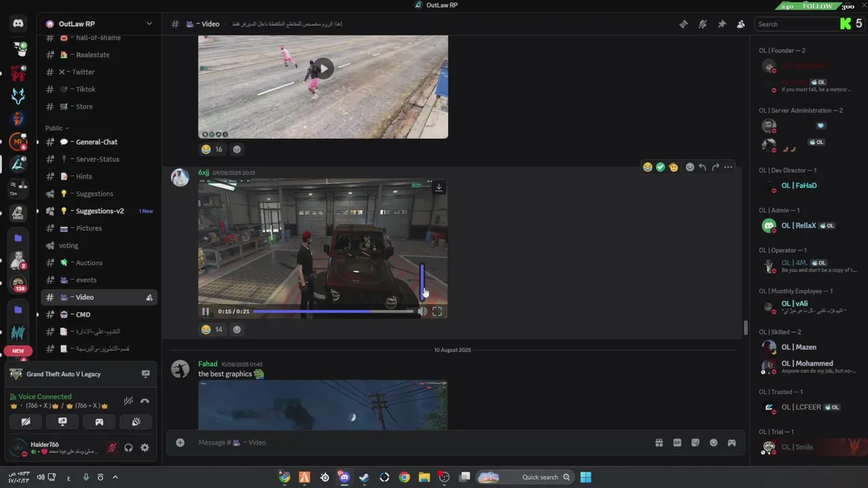The image size is (868, 488).
Task: Open soundboard in the voice panel
Action: click(x=136, y=422)
